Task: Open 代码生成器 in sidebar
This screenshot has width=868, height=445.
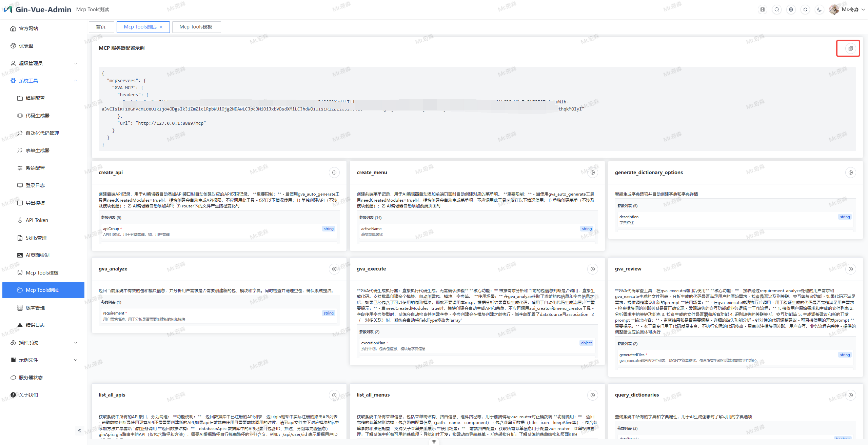Action: pos(38,116)
